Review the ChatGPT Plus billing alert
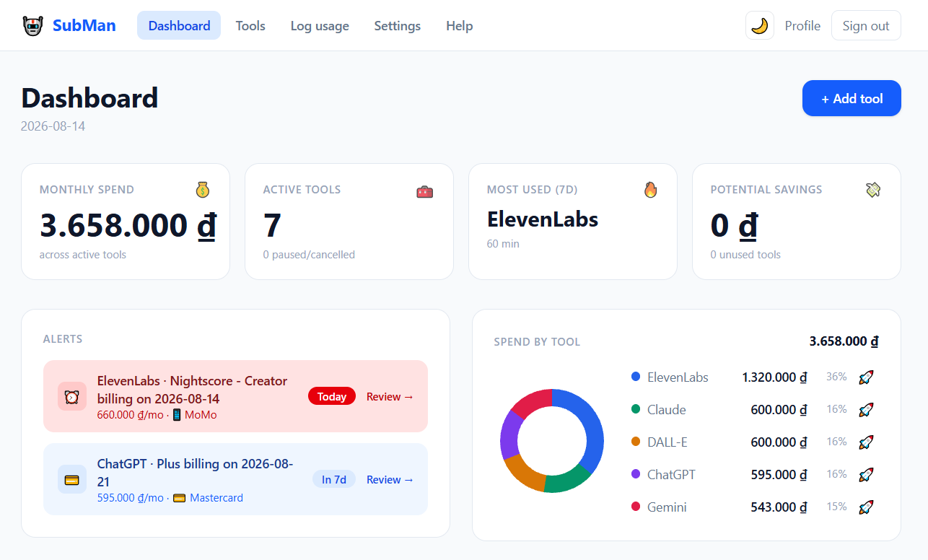This screenshot has height=560, width=928. (390, 479)
